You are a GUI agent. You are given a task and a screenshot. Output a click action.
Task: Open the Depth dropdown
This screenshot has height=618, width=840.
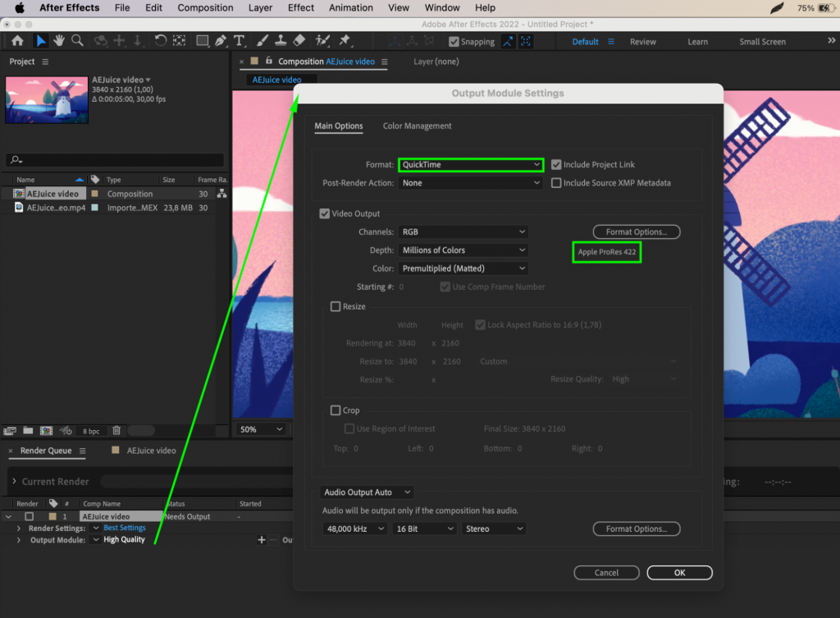[463, 249]
